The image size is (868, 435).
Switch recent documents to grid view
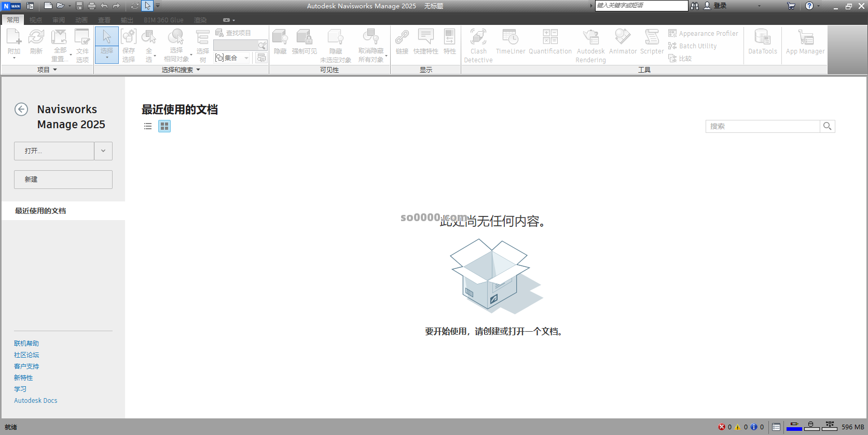[164, 126]
